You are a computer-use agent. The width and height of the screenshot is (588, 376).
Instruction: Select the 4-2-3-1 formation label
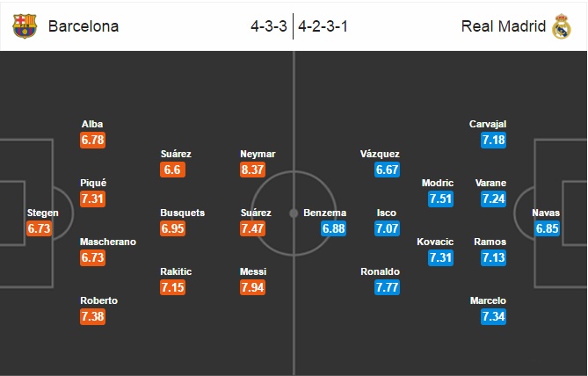pyautogui.click(x=323, y=26)
